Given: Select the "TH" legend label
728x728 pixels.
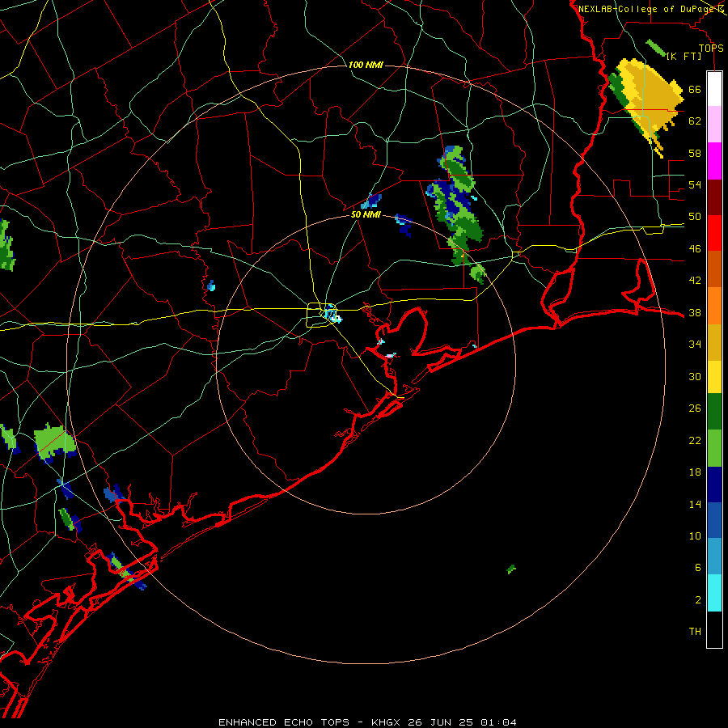Looking at the screenshot, I should 695,632.
